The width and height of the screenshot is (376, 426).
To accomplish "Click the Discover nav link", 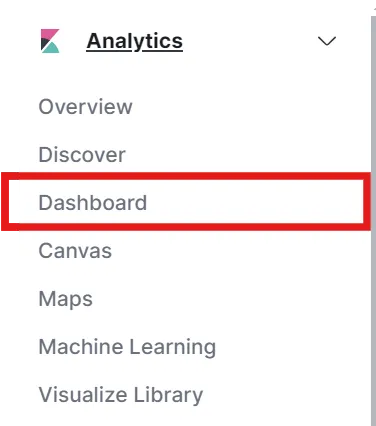I will point(82,155).
